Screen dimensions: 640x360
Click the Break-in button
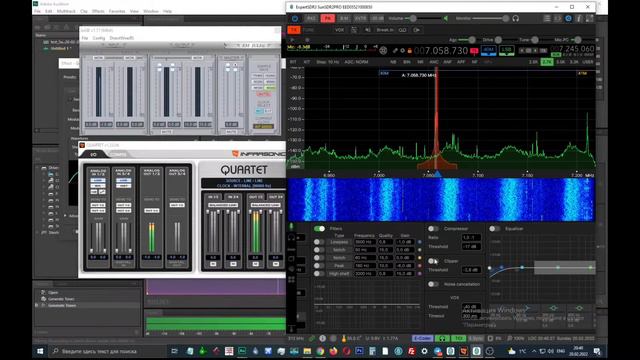click(x=385, y=30)
